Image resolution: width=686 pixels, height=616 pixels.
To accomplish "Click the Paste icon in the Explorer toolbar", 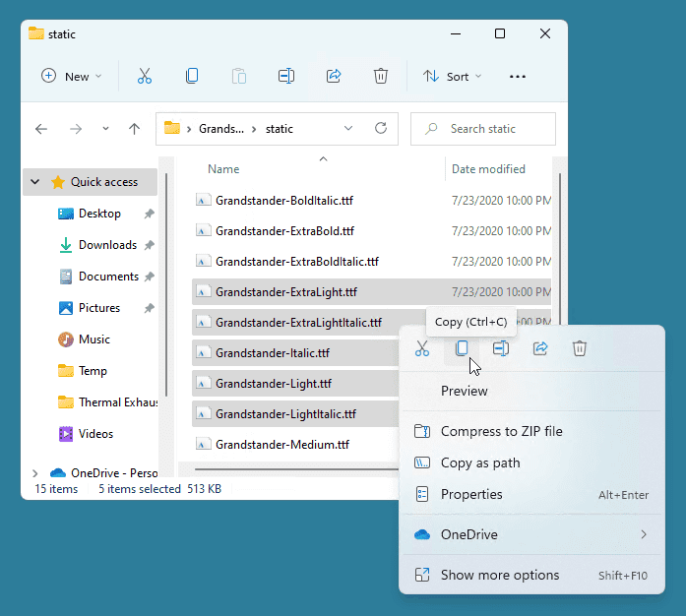I will point(239,76).
